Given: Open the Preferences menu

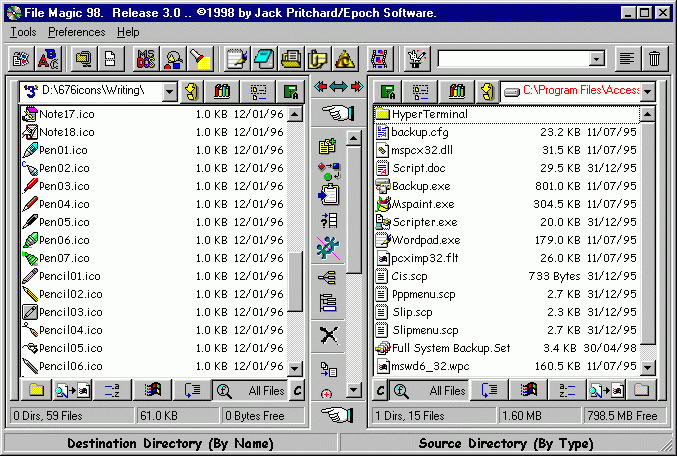Looking at the screenshot, I should tap(76, 32).
